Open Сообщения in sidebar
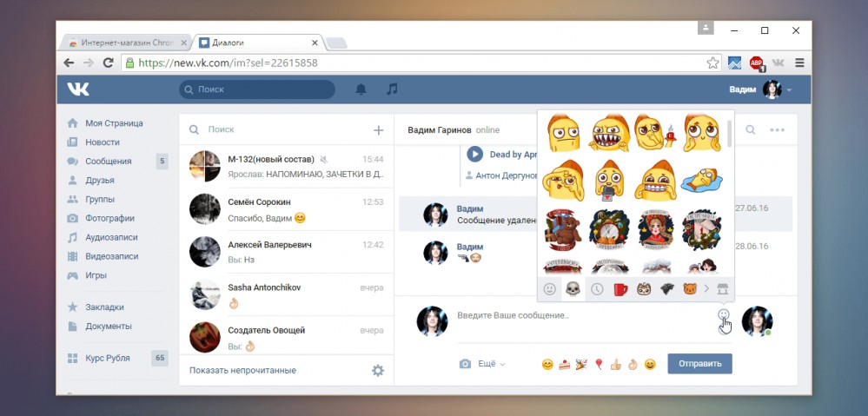The image size is (868, 416). click(x=109, y=161)
